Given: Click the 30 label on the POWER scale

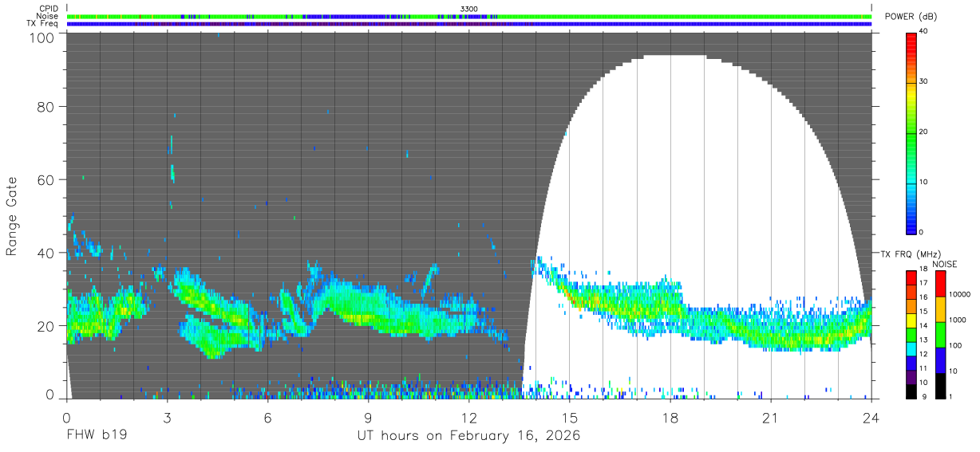Looking at the screenshot, I should [925, 82].
